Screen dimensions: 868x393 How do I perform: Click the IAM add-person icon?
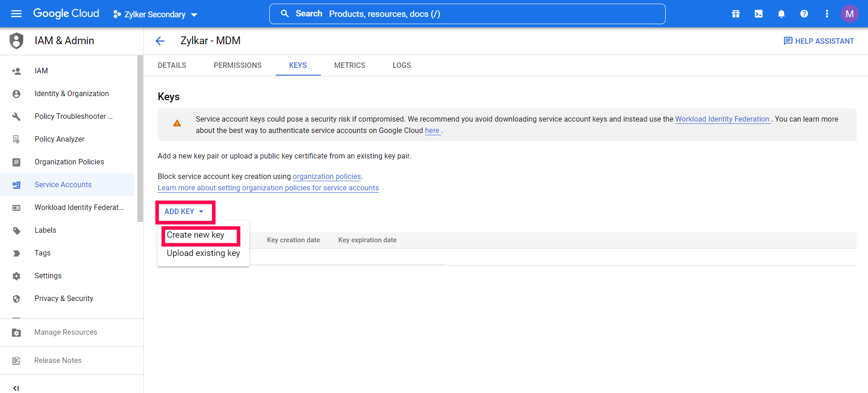16,71
